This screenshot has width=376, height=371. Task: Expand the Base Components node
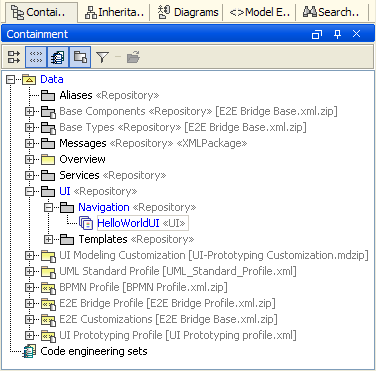(x=30, y=111)
